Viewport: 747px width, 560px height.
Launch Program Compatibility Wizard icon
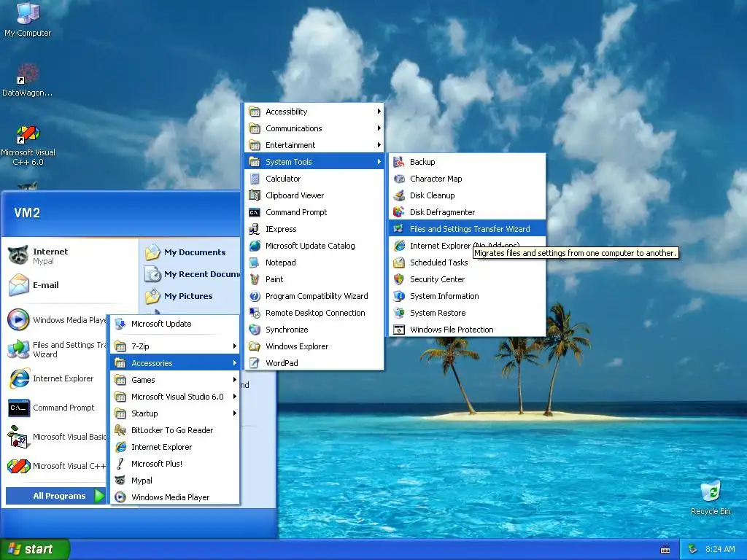[255, 296]
